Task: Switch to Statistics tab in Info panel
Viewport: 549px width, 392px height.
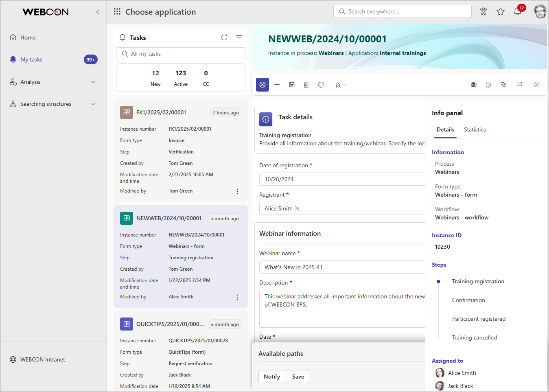Action: [x=475, y=129]
